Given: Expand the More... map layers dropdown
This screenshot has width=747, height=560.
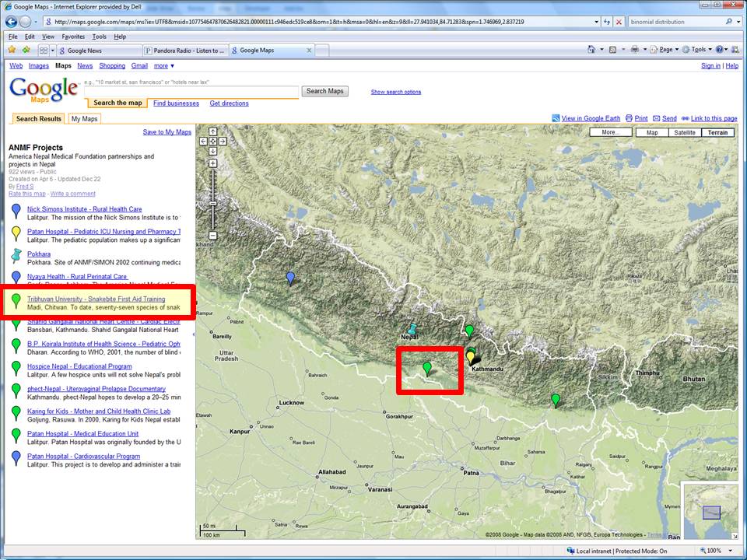Looking at the screenshot, I should 610,133.
